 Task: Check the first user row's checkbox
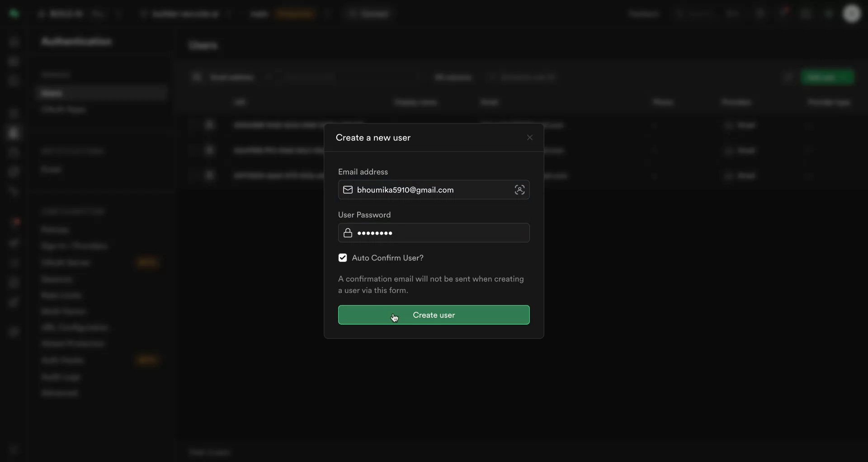194,125
